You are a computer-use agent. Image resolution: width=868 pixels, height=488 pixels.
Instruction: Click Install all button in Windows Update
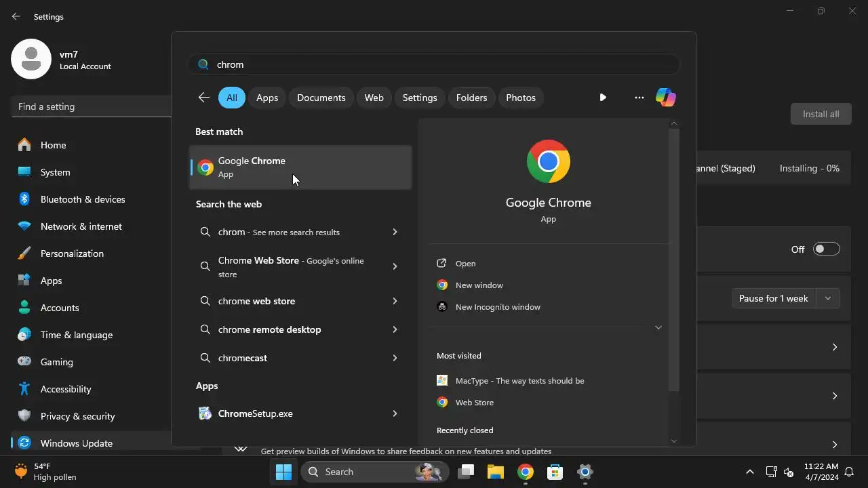click(821, 114)
